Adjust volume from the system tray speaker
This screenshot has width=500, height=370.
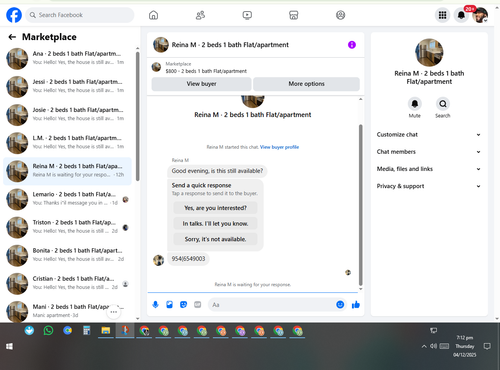(x=433, y=346)
